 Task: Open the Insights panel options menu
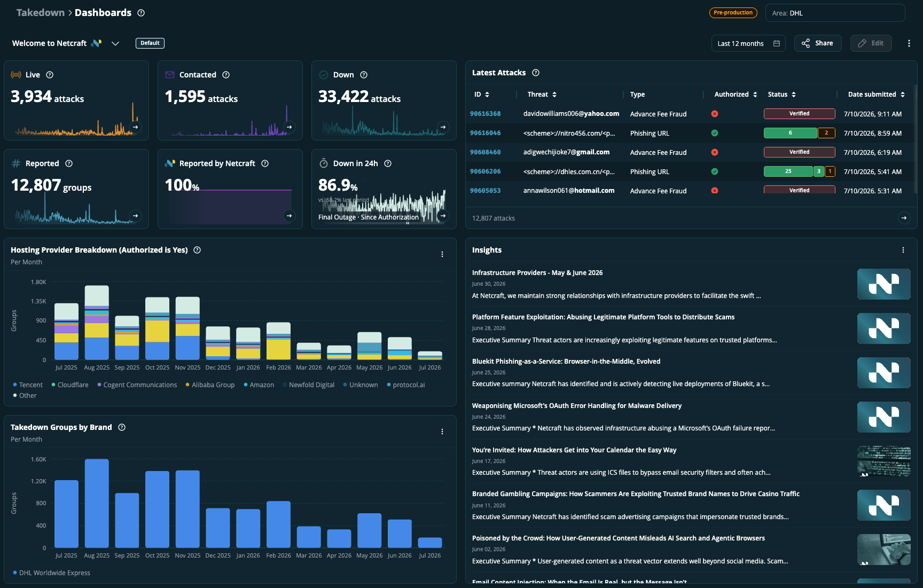coord(903,250)
